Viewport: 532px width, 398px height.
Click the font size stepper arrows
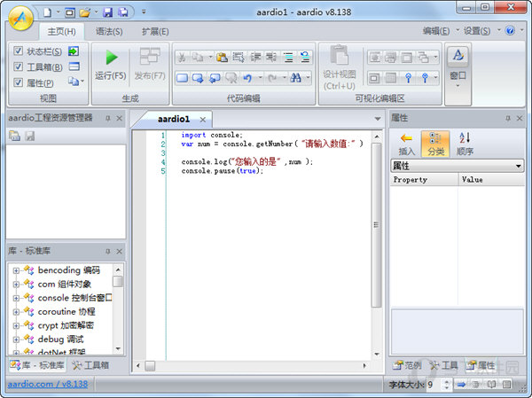pyautogui.click(x=447, y=385)
